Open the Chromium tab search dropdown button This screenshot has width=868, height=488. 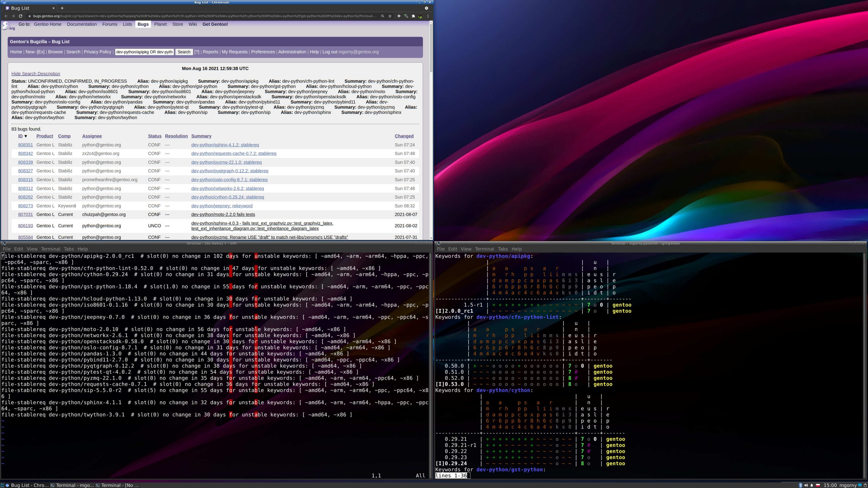(427, 8)
